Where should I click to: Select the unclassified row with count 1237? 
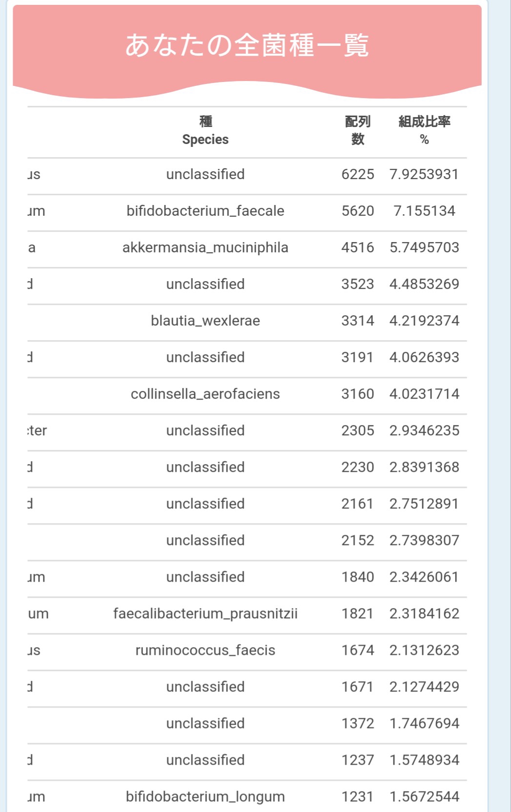pyautogui.click(x=247, y=760)
